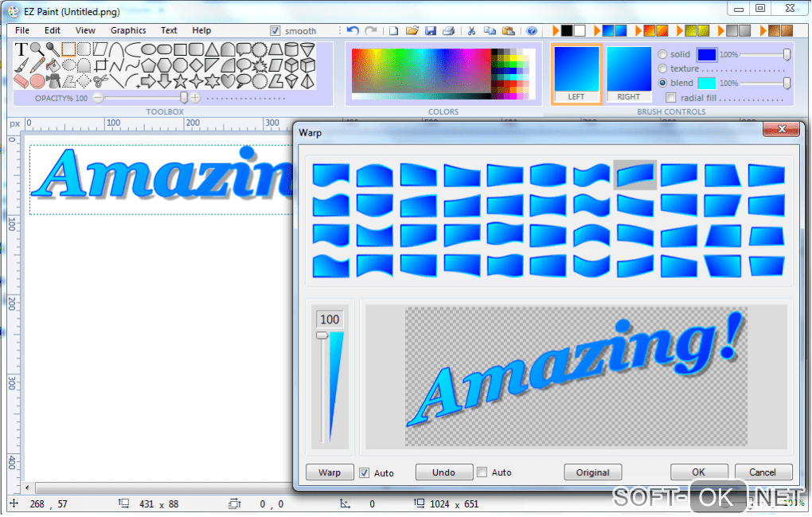The height and width of the screenshot is (517, 812).
Task: Enable the radial fill checkbox
Action: point(670,97)
